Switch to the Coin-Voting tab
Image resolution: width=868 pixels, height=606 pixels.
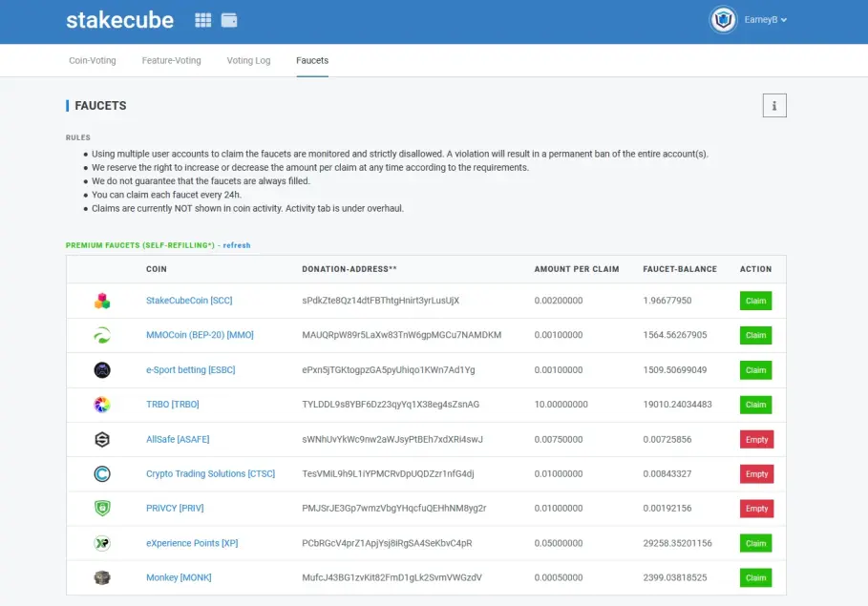click(x=93, y=60)
